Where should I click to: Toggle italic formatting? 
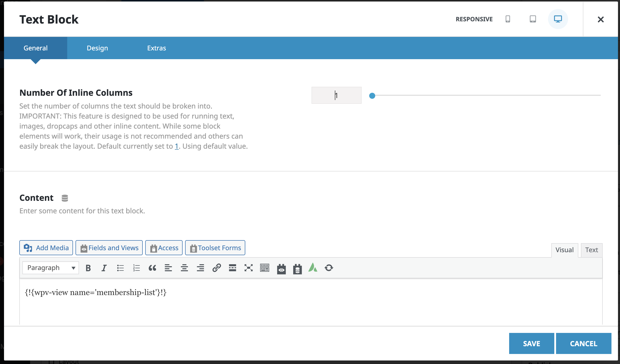click(x=104, y=268)
